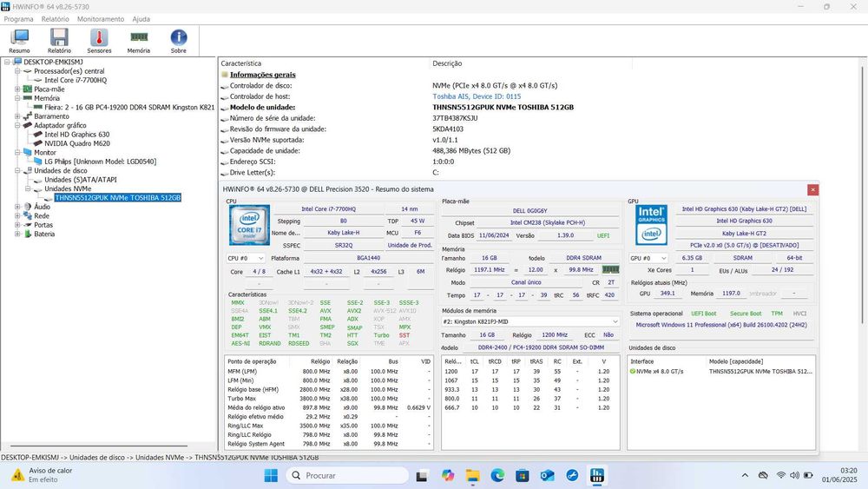Image resolution: width=868 pixels, height=489 pixels.
Task: Open the Task View taskbar icon
Action: [x=422, y=475]
